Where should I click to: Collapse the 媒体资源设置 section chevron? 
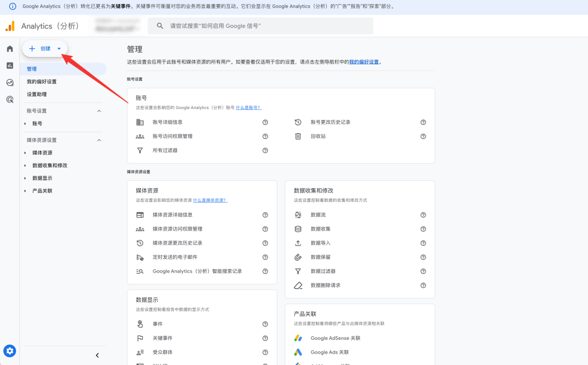[99, 140]
